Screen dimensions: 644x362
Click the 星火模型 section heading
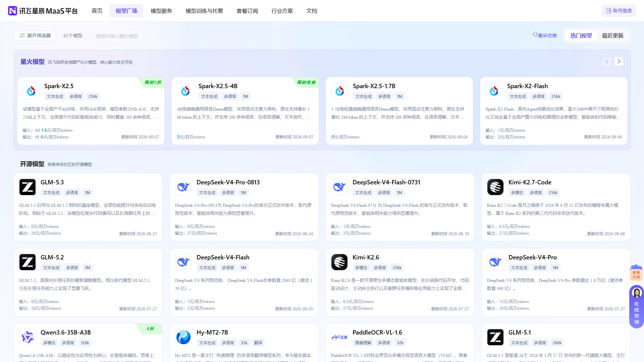[x=33, y=62]
